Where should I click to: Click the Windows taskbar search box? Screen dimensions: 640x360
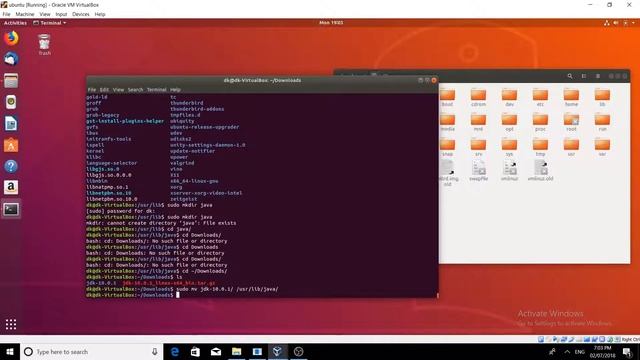[91, 351]
